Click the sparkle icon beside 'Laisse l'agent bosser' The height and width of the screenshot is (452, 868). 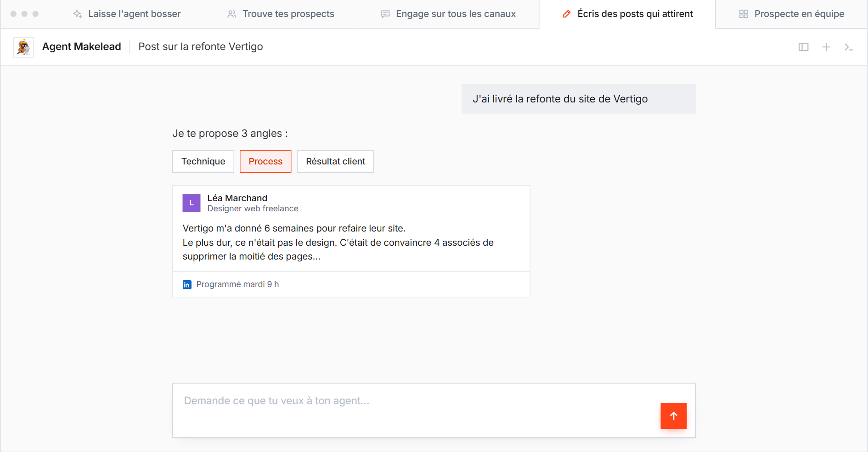click(77, 14)
